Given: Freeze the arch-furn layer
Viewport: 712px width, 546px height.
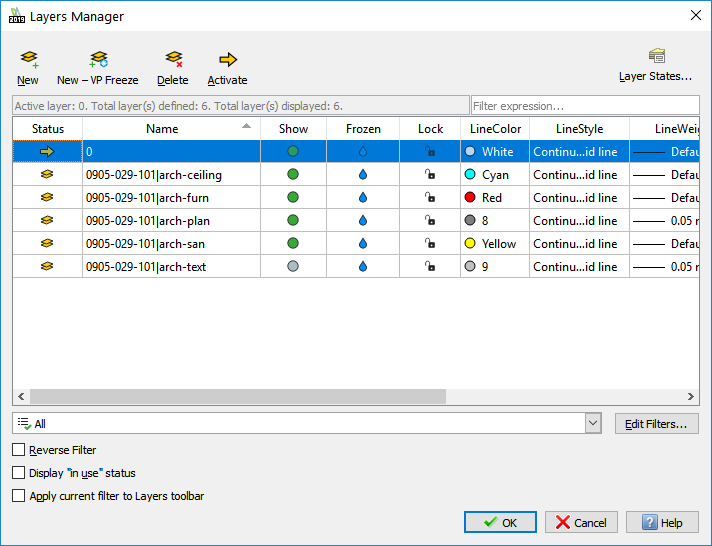Looking at the screenshot, I should (363, 198).
